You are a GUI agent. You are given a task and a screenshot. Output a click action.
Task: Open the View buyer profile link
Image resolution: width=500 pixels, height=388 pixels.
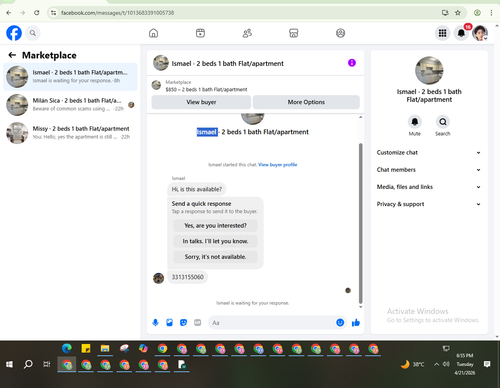pyautogui.click(x=277, y=165)
